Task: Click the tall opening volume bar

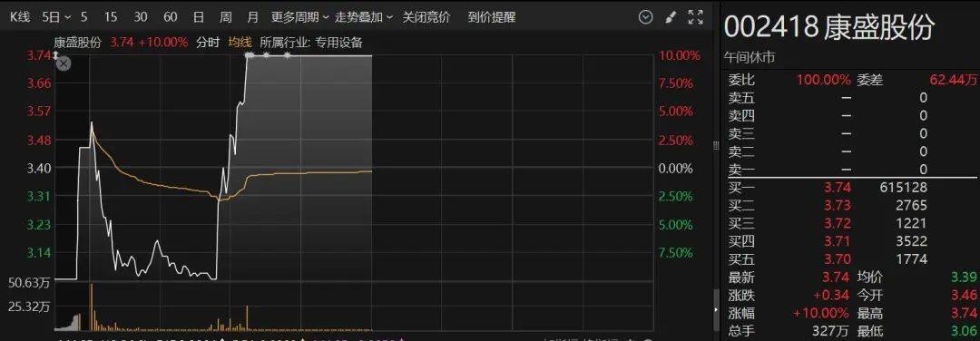Action: tap(92, 307)
